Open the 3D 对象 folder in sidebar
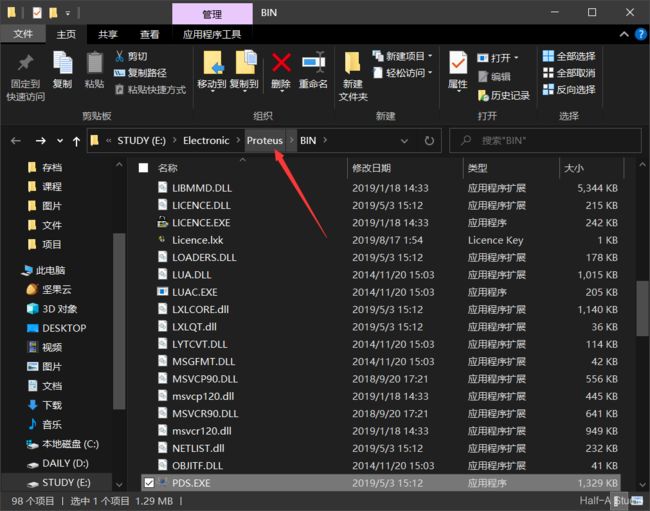This screenshot has width=650, height=511. pos(51,309)
